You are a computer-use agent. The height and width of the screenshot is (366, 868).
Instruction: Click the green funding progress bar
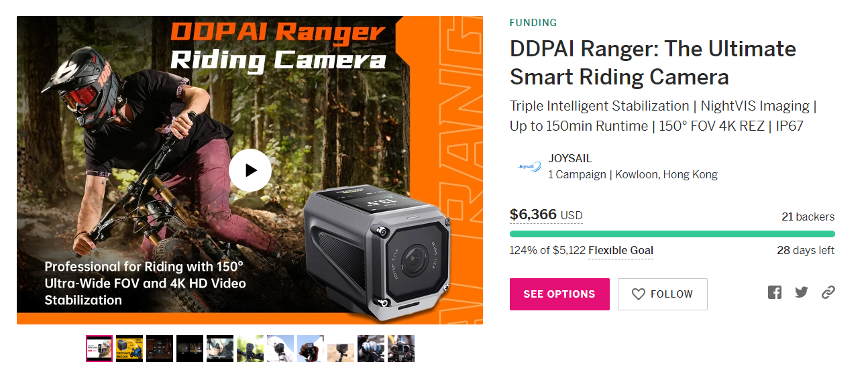(672, 234)
